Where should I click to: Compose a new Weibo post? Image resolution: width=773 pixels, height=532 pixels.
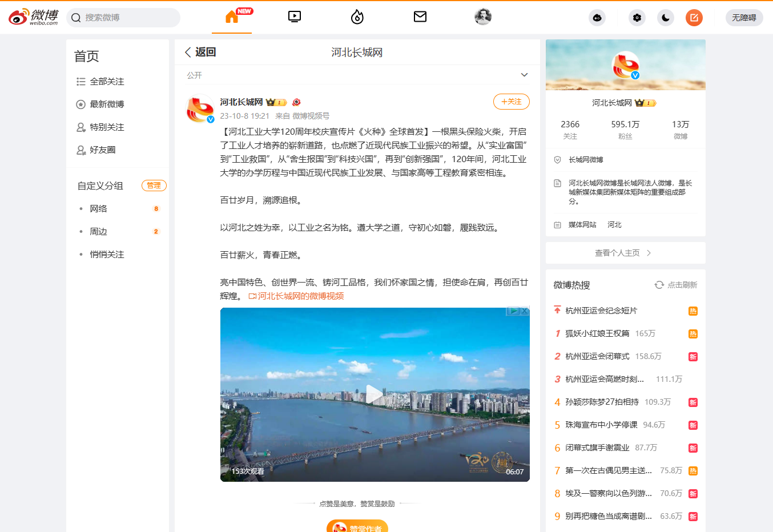pos(694,18)
